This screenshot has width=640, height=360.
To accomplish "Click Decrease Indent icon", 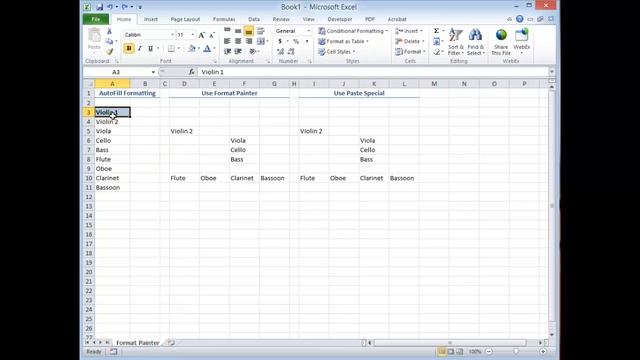I will click(x=227, y=51).
